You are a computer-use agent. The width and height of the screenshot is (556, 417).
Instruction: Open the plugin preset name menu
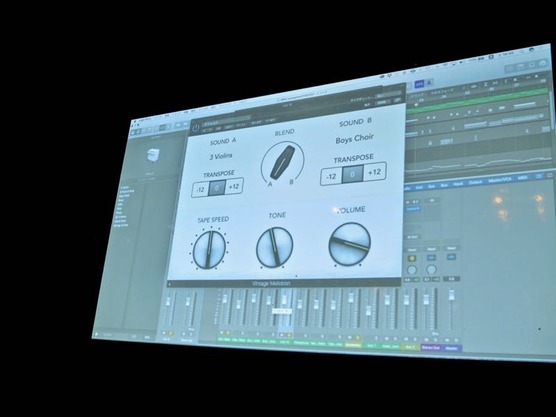pyautogui.click(x=227, y=122)
